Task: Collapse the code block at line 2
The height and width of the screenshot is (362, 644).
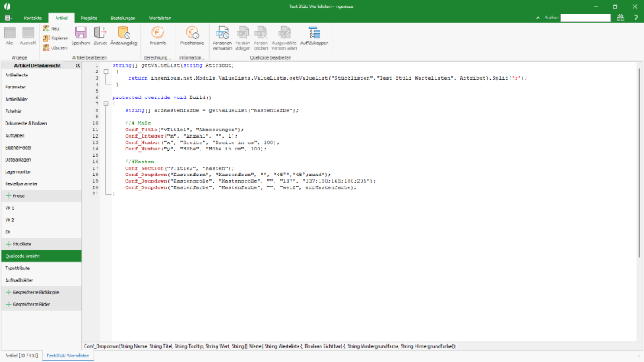Action: coord(105,71)
